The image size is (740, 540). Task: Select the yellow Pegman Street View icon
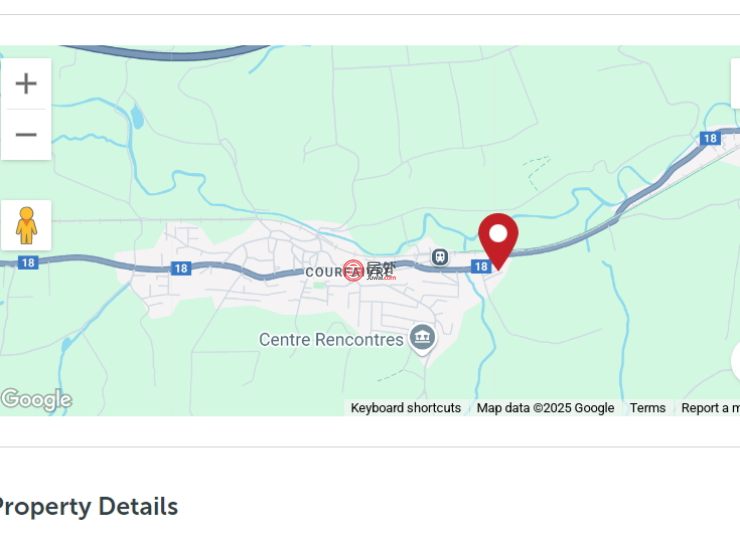(x=26, y=225)
